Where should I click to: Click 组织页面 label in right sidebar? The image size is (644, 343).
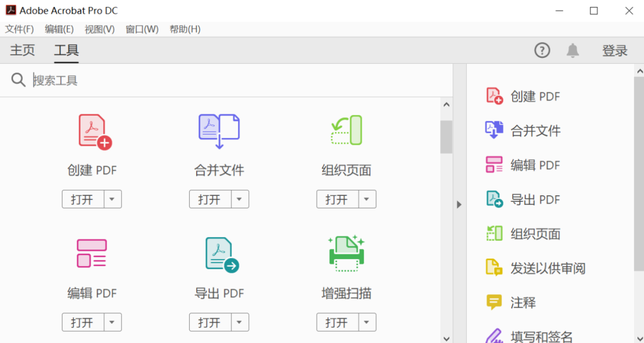[535, 234]
